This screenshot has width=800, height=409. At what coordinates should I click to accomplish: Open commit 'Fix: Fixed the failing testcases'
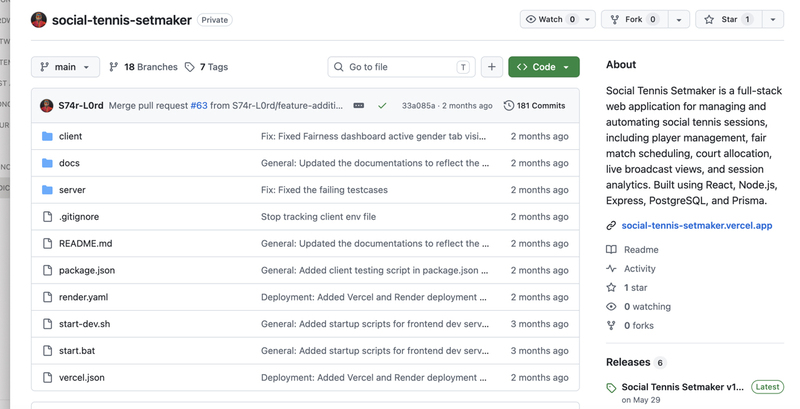[324, 190]
